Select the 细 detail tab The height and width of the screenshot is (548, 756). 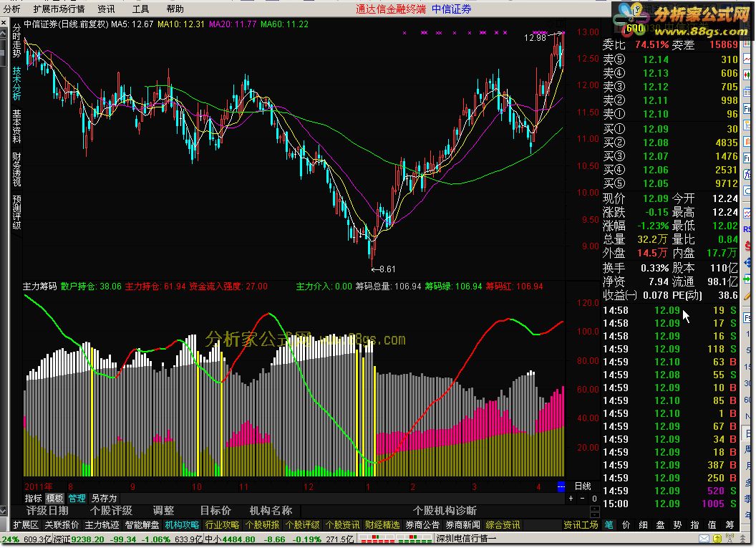coord(643,525)
